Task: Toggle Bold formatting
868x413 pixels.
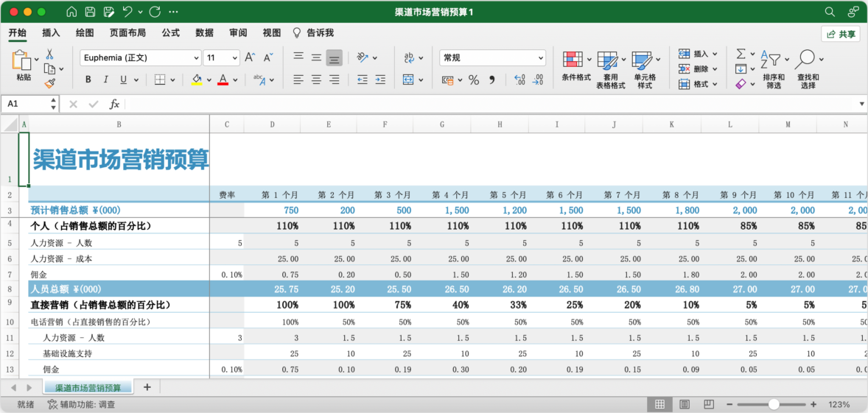Action: tap(88, 80)
